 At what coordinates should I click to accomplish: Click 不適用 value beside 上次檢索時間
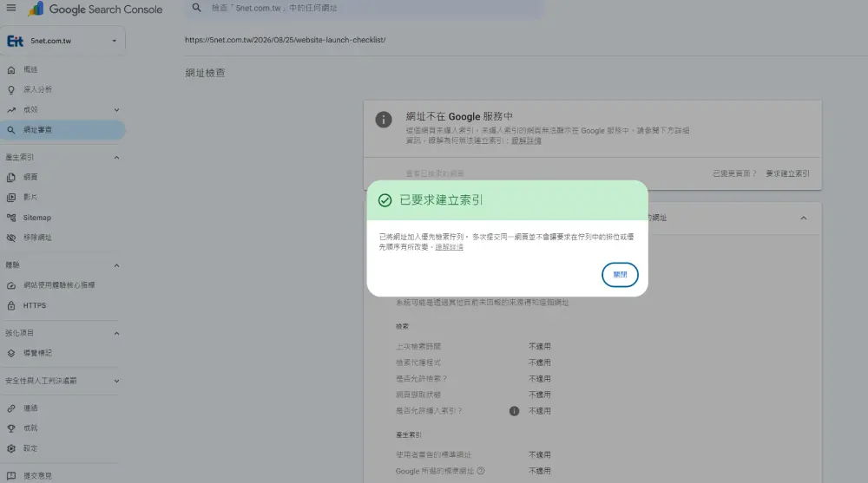point(540,347)
